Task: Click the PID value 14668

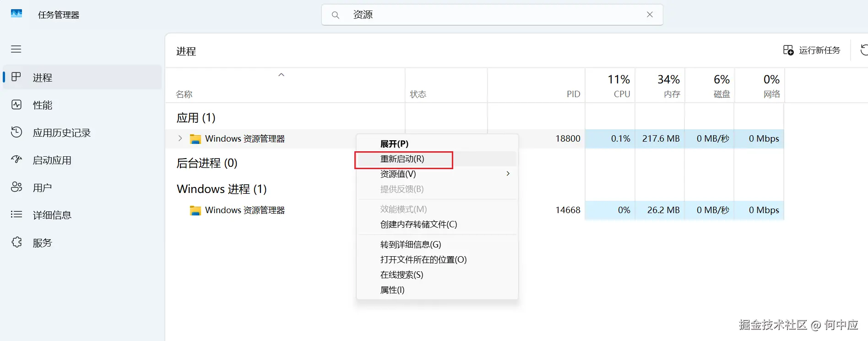Action: 568,210
